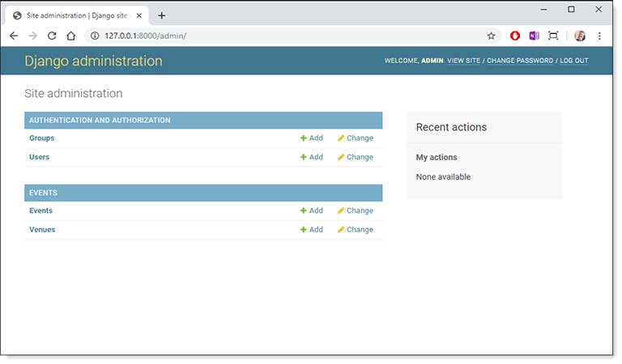The width and height of the screenshot is (622, 364).
Task: Open the Change Password link
Action: coord(520,61)
